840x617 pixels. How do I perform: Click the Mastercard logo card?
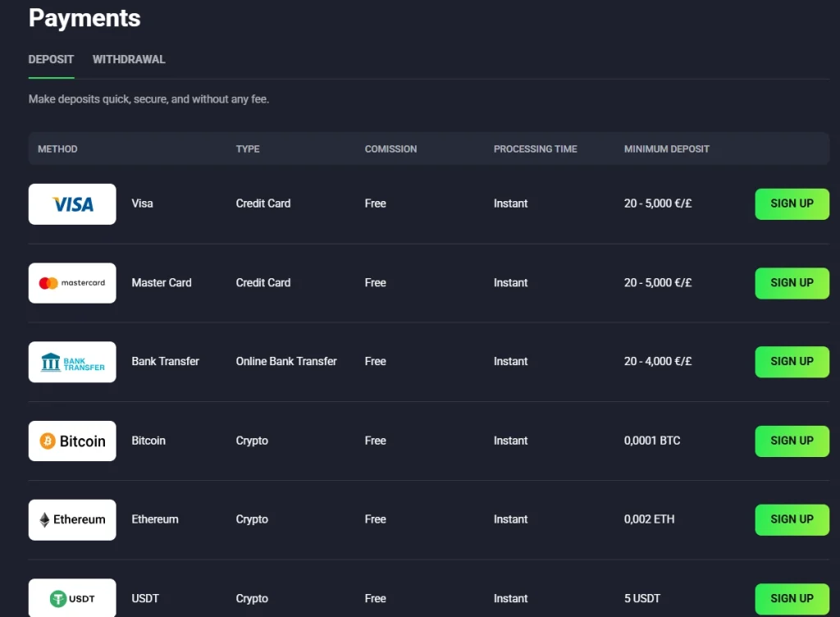[x=72, y=283]
